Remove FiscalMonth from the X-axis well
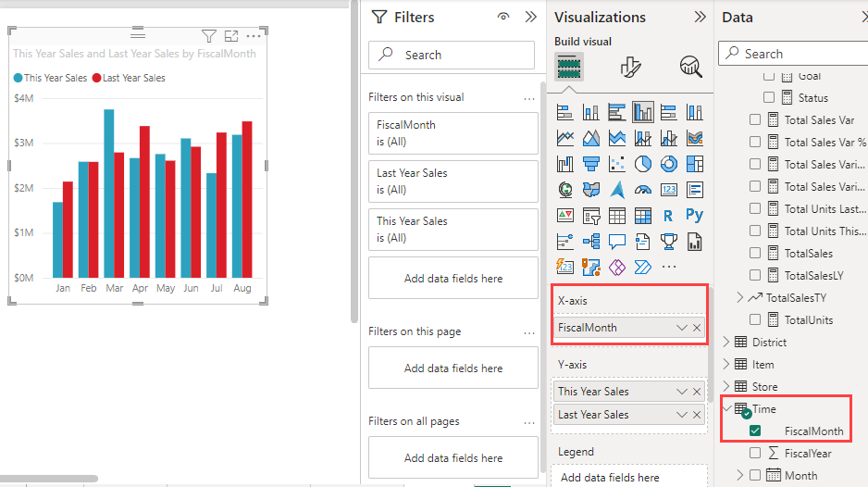This screenshot has height=487, width=868. coord(697,328)
